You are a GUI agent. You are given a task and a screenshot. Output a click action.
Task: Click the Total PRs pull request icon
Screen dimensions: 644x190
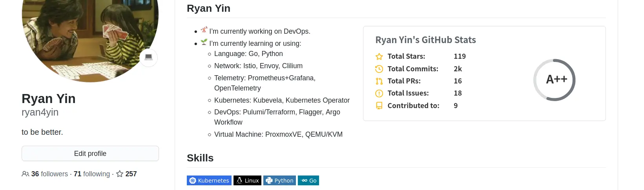[x=379, y=81]
